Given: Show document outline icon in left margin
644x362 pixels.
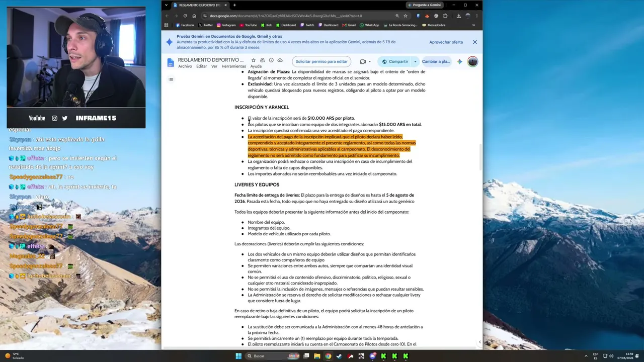Looking at the screenshot, I should tap(171, 79).
